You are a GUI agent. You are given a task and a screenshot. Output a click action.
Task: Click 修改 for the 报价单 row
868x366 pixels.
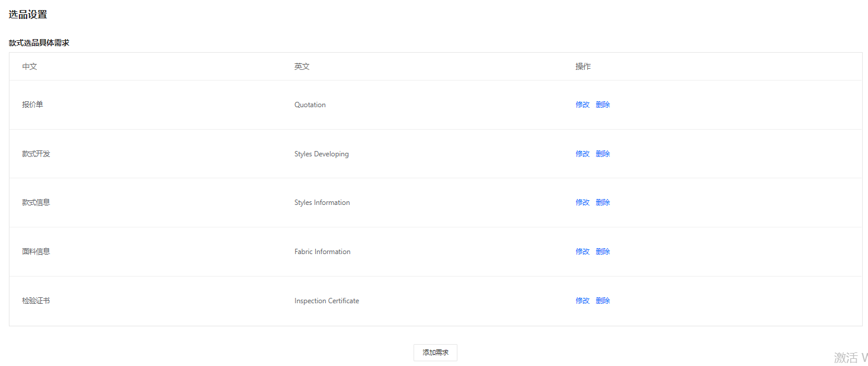(x=582, y=105)
